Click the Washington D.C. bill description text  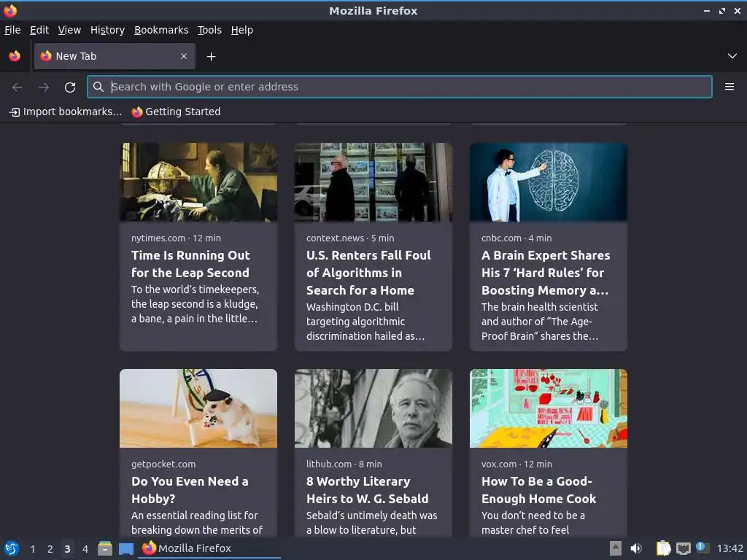click(x=365, y=322)
